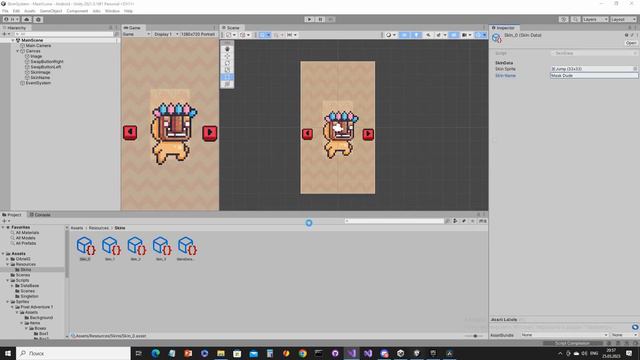This screenshot has height=360, width=640.
Task: Expand the DataBase folder arrow
Action: click(12, 286)
